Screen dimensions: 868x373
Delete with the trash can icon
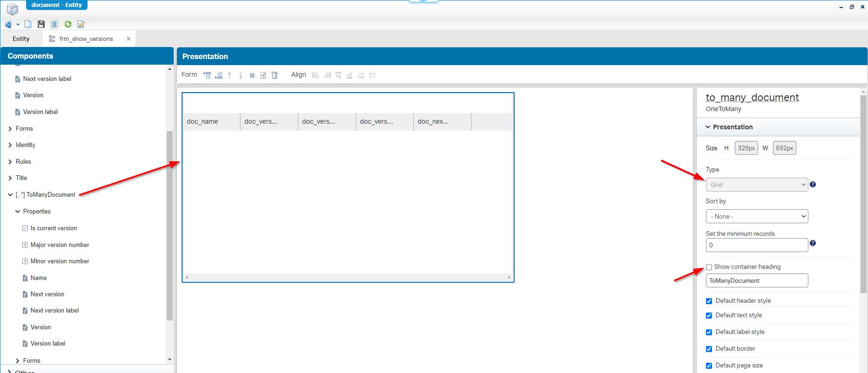point(275,75)
